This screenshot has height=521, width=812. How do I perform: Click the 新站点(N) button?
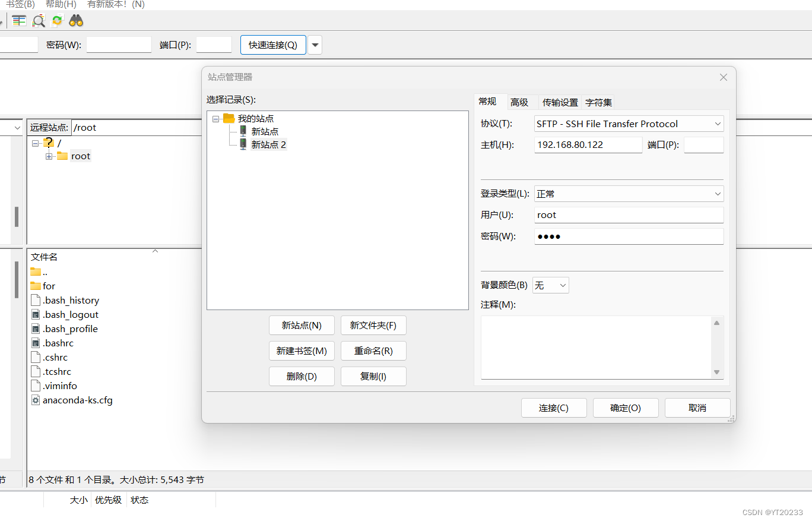click(302, 326)
